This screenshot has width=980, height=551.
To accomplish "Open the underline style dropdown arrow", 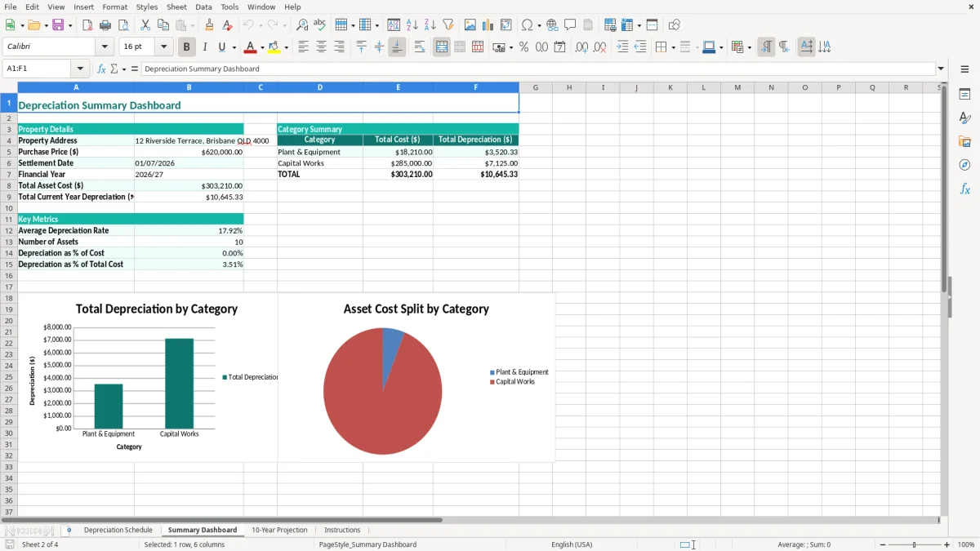I will tap(234, 47).
